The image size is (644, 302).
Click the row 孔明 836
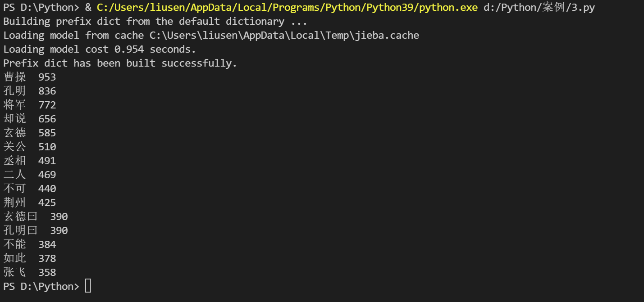coord(30,91)
